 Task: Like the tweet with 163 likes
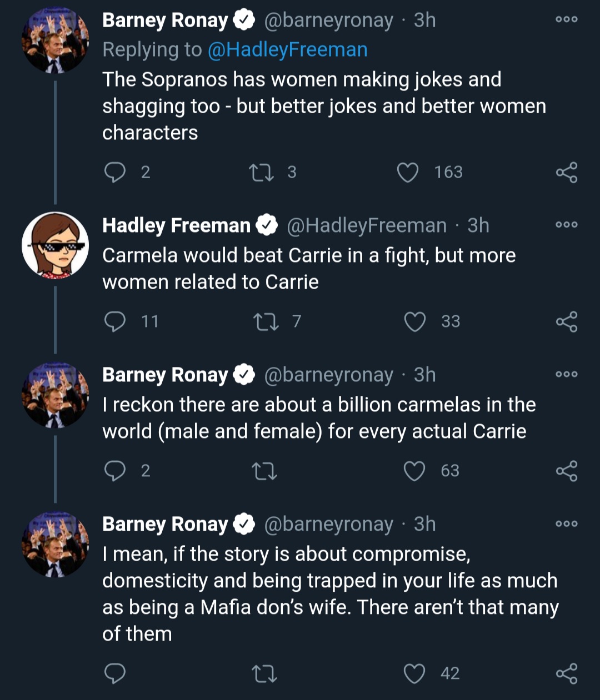tap(407, 172)
